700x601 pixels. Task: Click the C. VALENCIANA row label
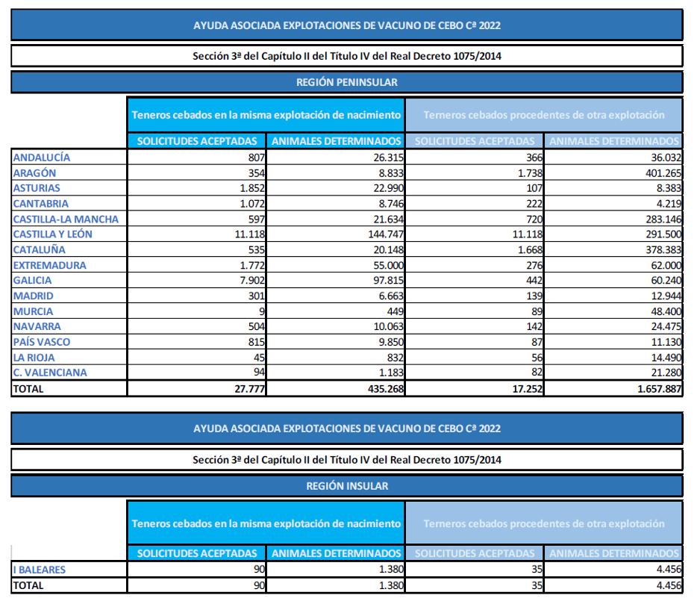click(x=50, y=373)
